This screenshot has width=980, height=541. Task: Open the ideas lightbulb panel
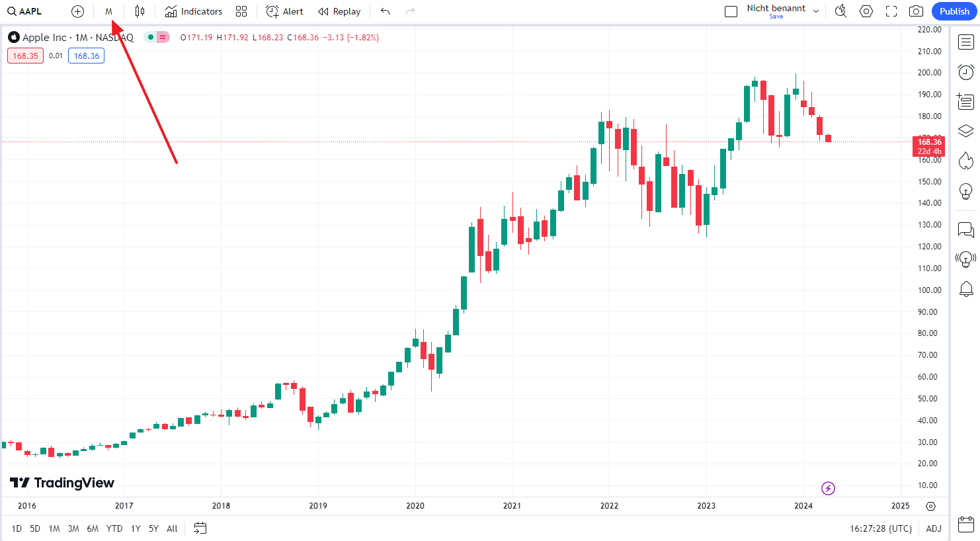click(x=966, y=191)
